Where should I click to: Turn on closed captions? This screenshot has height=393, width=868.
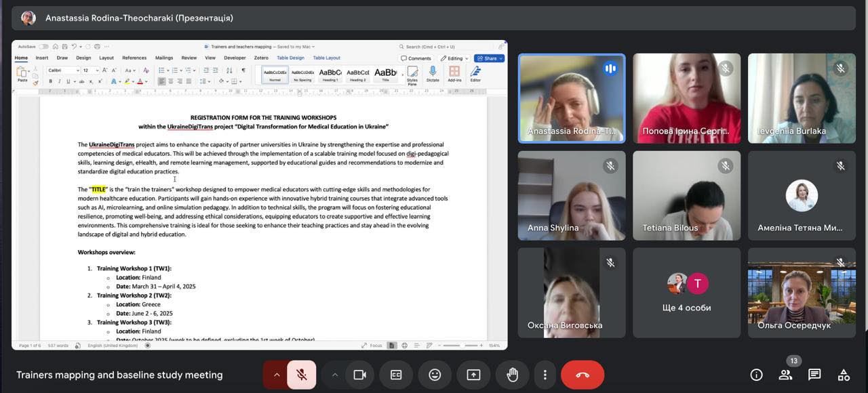point(396,375)
